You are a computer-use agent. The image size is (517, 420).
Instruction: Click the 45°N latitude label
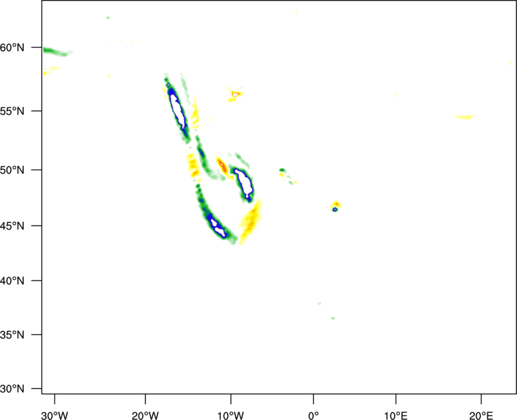12,226
